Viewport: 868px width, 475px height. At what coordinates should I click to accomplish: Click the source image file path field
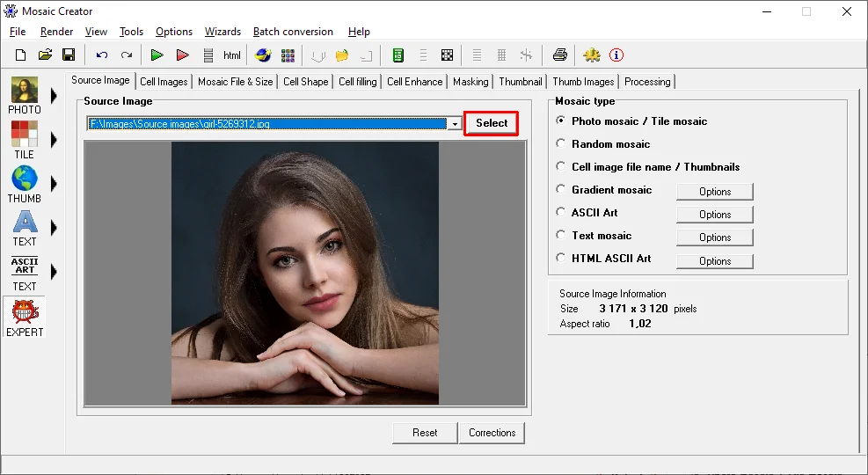[266, 123]
